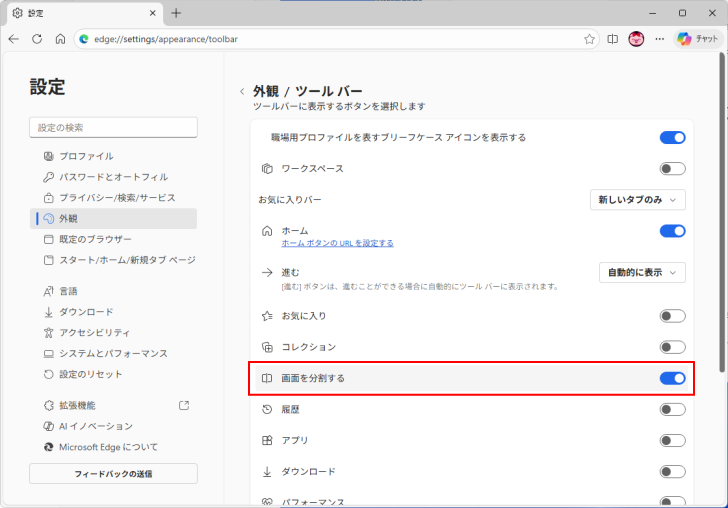Enable the ワークスペース toggle
728x508 pixels.
pyautogui.click(x=672, y=169)
